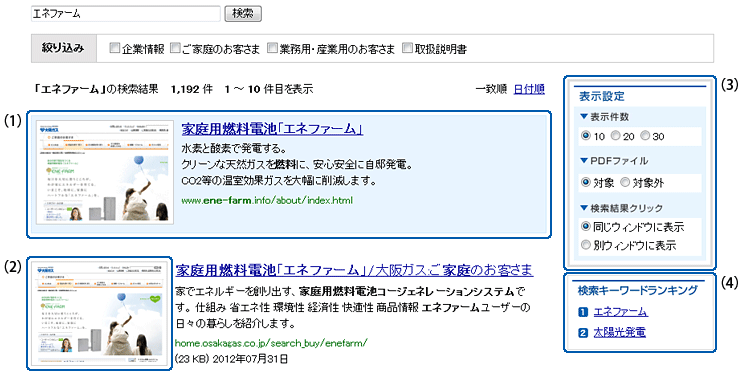This screenshot has height=375, width=754.
Task: Sort results by 日付順 link
Action: point(529,89)
